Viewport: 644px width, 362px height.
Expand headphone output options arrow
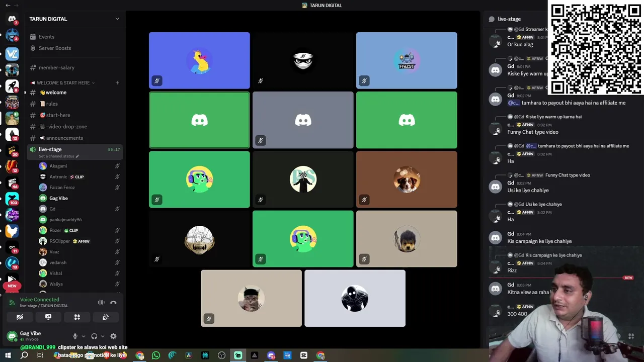103,336
